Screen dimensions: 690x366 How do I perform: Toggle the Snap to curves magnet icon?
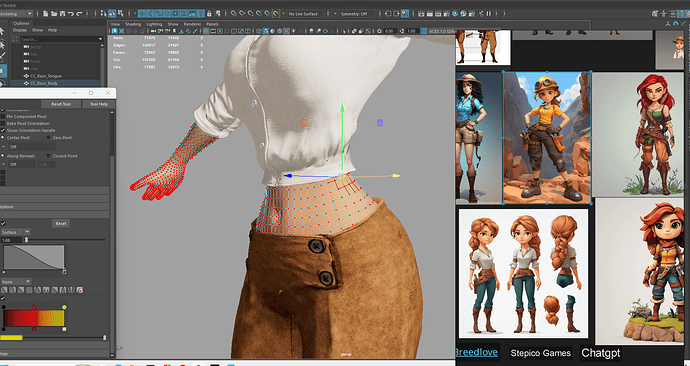click(242, 14)
